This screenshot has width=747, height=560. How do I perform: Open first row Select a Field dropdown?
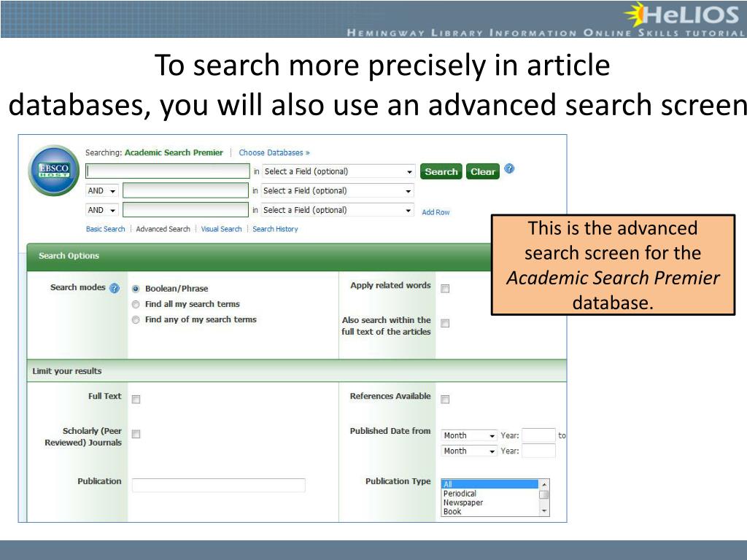coord(338,171)
